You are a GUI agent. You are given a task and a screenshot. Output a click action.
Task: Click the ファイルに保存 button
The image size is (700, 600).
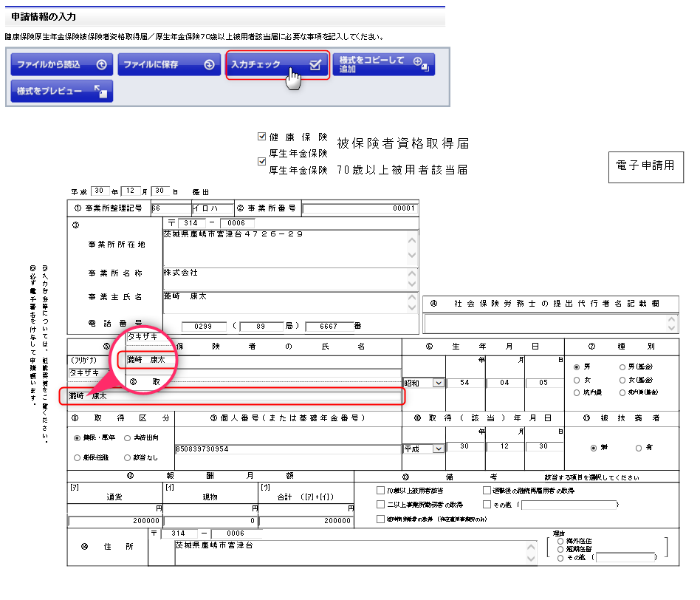[x=170, y=65]
